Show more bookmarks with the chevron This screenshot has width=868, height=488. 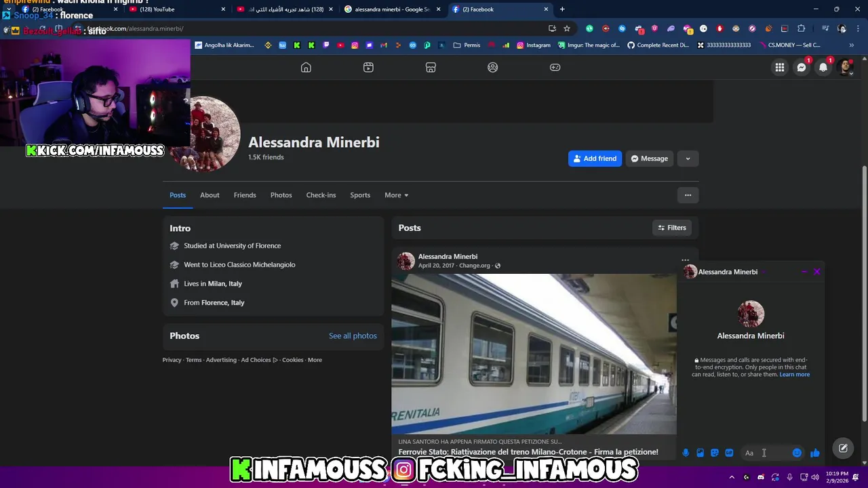click(x=852, y=45)
